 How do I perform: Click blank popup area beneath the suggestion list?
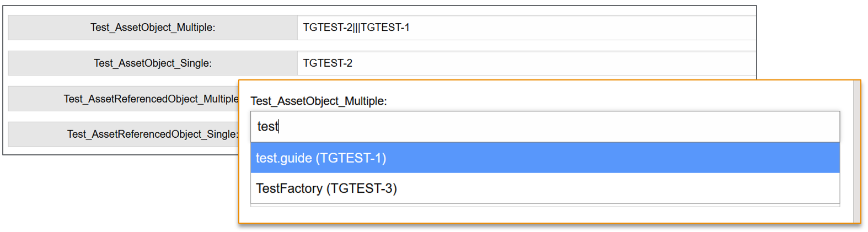pos(545,215)
